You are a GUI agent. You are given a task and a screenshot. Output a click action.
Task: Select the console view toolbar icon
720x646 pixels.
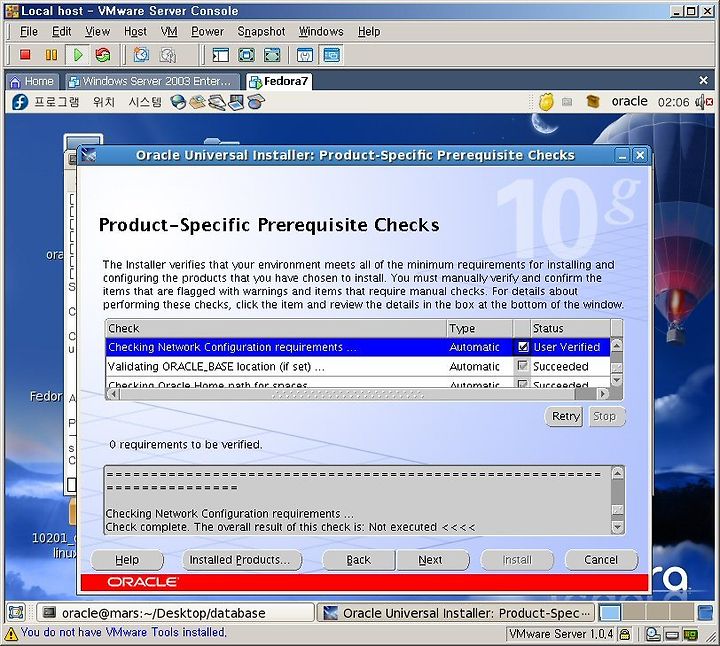point(332,55)
